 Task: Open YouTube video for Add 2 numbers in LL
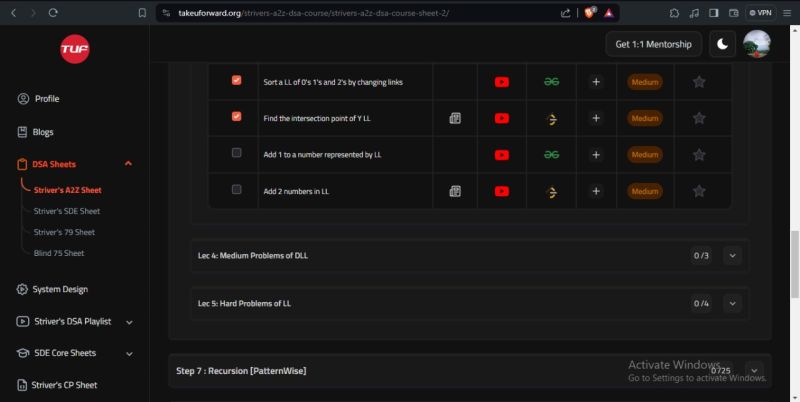pyautogui.click(x=502, y=192)
